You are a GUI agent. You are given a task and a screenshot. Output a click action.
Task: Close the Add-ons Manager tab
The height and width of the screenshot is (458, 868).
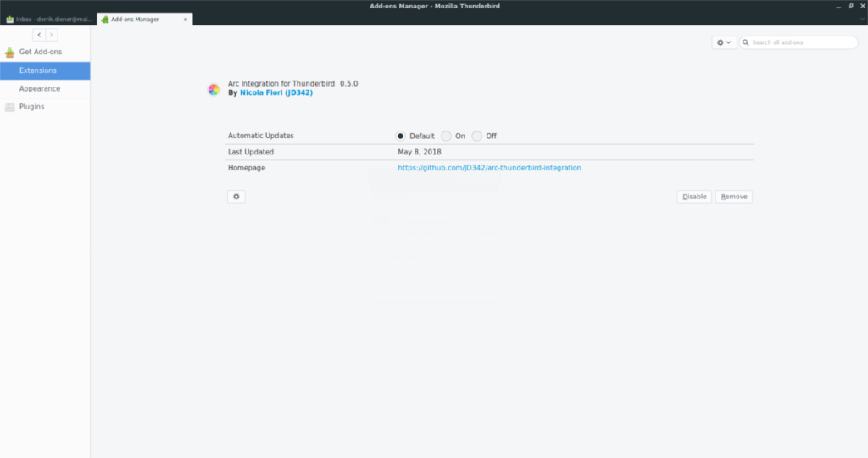pyautogui.click(x=186, y=20)
